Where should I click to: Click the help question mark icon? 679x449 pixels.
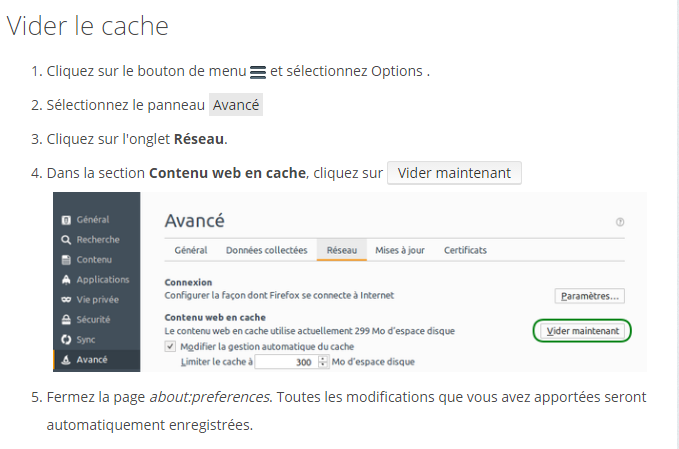click(x=620, y=222)
